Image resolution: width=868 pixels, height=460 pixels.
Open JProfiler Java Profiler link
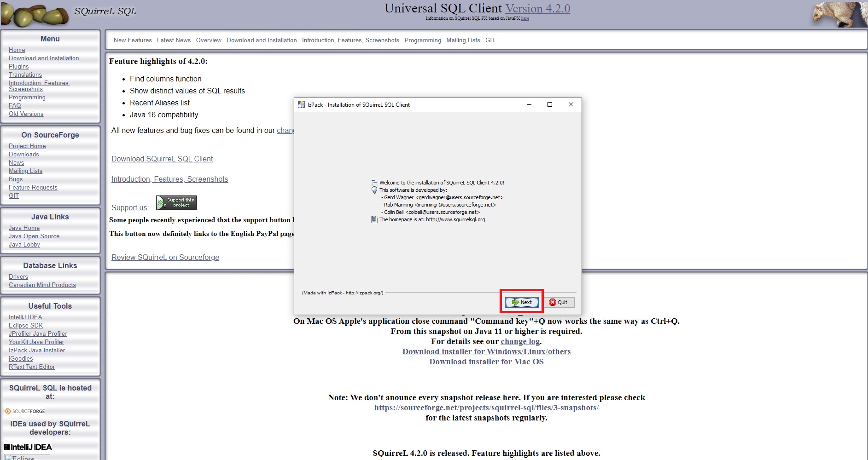tap(38, 334)
